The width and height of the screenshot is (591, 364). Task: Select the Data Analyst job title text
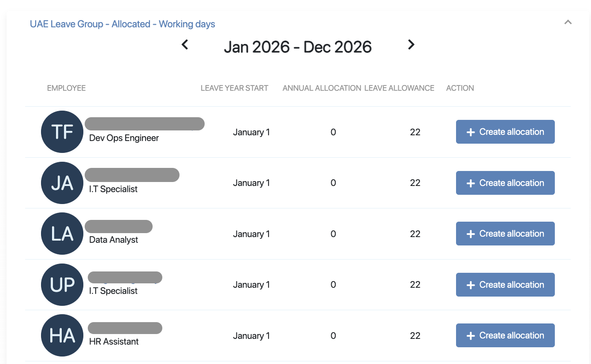pyautogui.click(x=113, y=240)
